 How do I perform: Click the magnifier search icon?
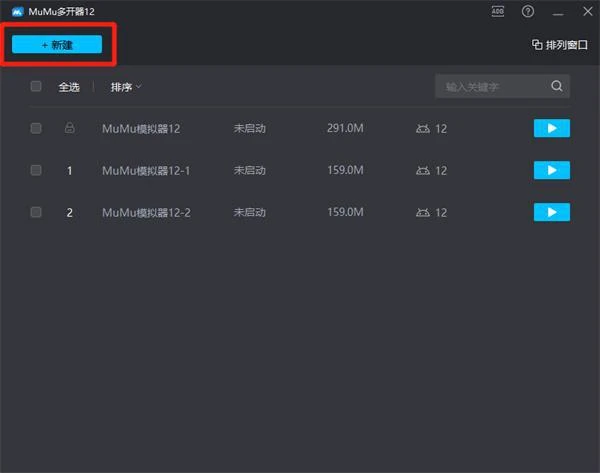tap(557, 86)
